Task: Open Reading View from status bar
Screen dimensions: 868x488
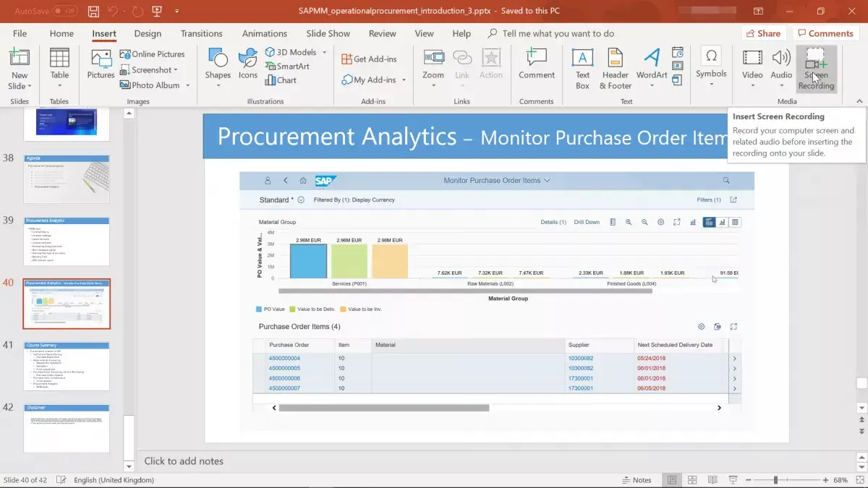Action: 712,480
